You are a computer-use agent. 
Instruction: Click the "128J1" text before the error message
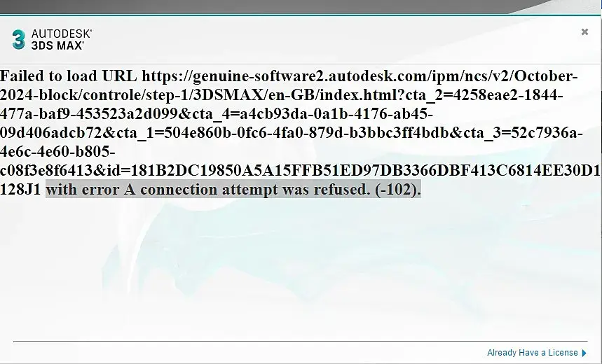(x=20, y=190)
